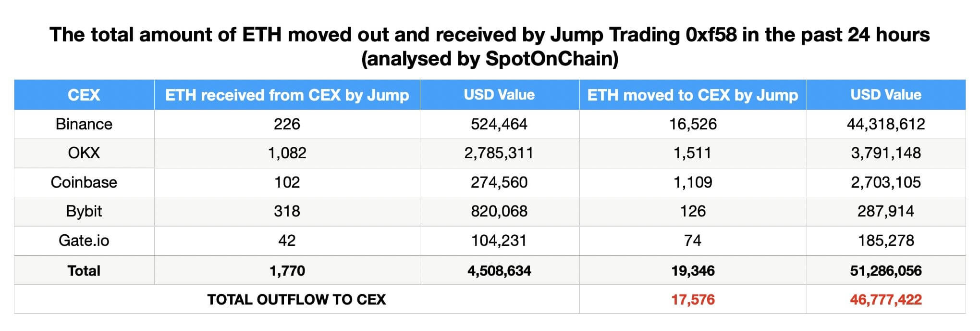Click the Bybit row label

(84, 211)
